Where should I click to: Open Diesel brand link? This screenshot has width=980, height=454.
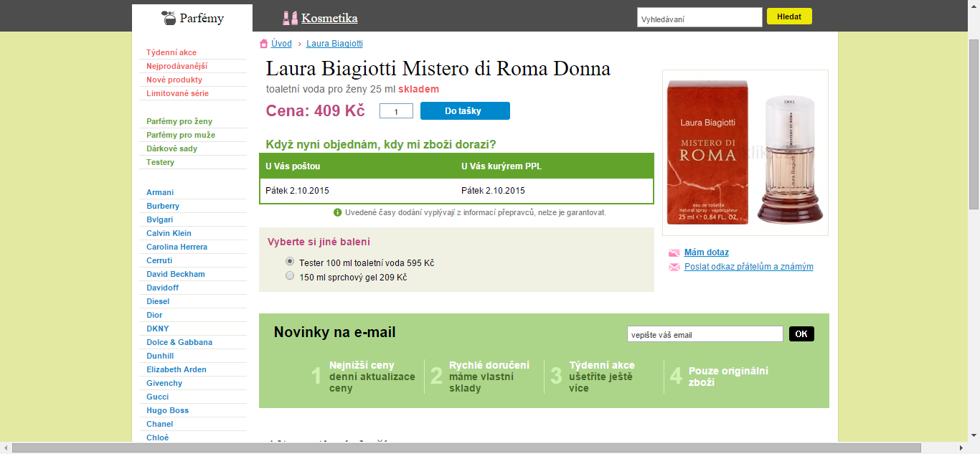(x=158, y=301)
